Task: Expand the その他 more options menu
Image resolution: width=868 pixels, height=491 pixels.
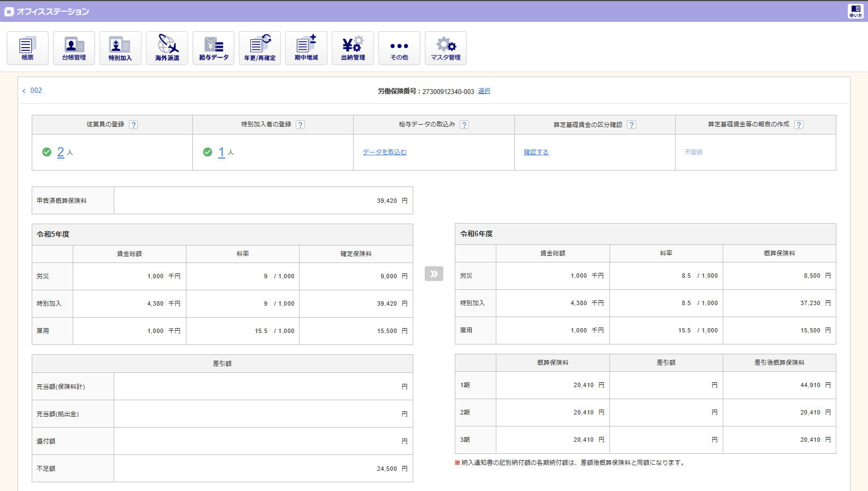Action: [x=399, y=48]
